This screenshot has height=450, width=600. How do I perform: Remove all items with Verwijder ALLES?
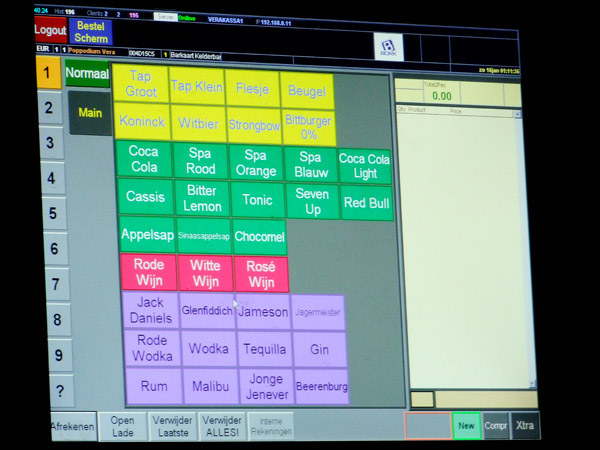point(222,427)
